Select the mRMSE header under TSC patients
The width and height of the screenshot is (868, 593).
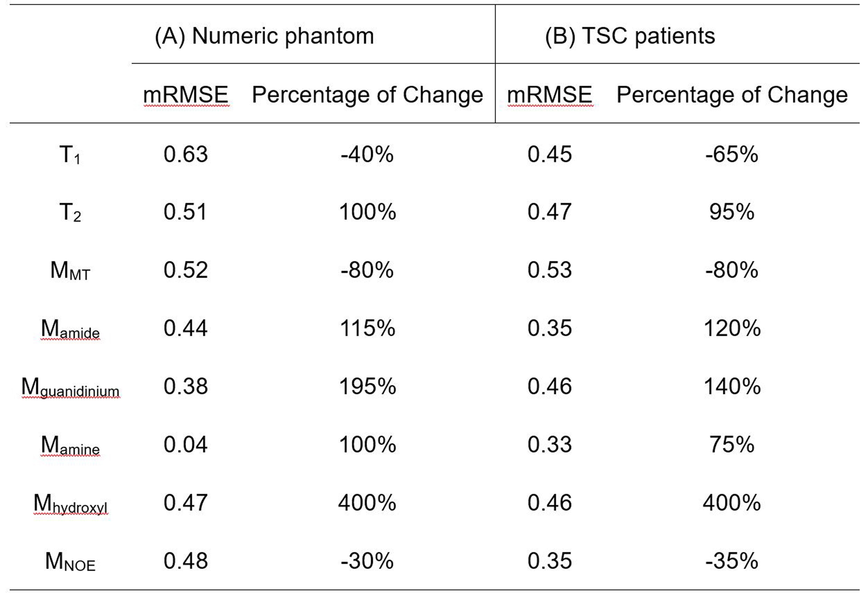(549, 94)
